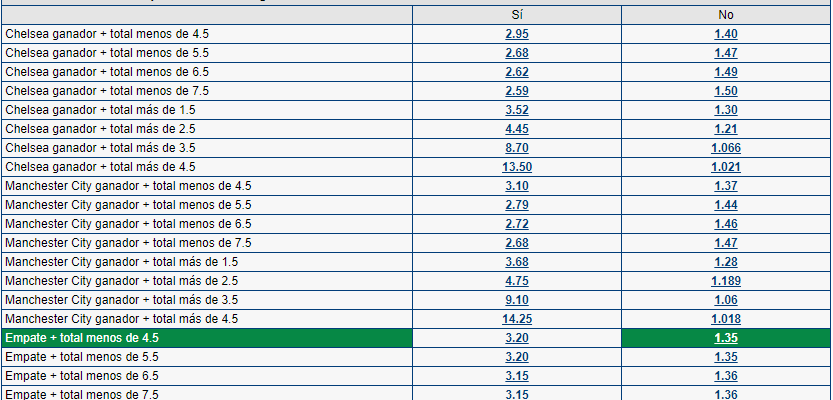The width and height of the screenshot is (833, 400).
Task: Choose Sí odds 2.62 for Chelsea menos de 6.5
Action: tap(516, 72)
